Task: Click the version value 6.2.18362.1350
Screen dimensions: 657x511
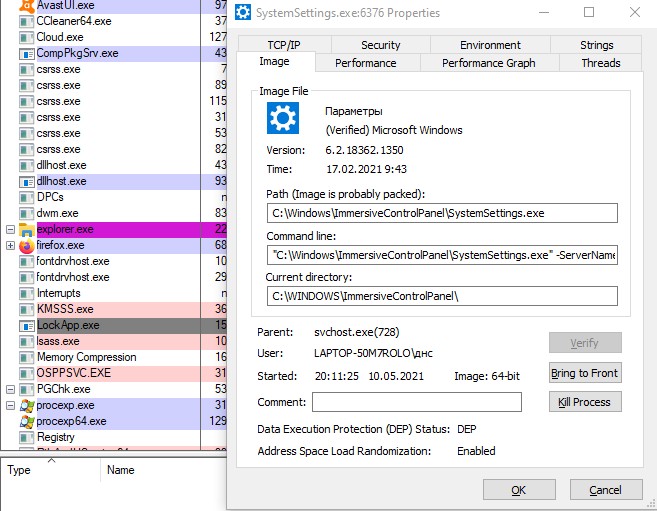Action: [364, 150]
